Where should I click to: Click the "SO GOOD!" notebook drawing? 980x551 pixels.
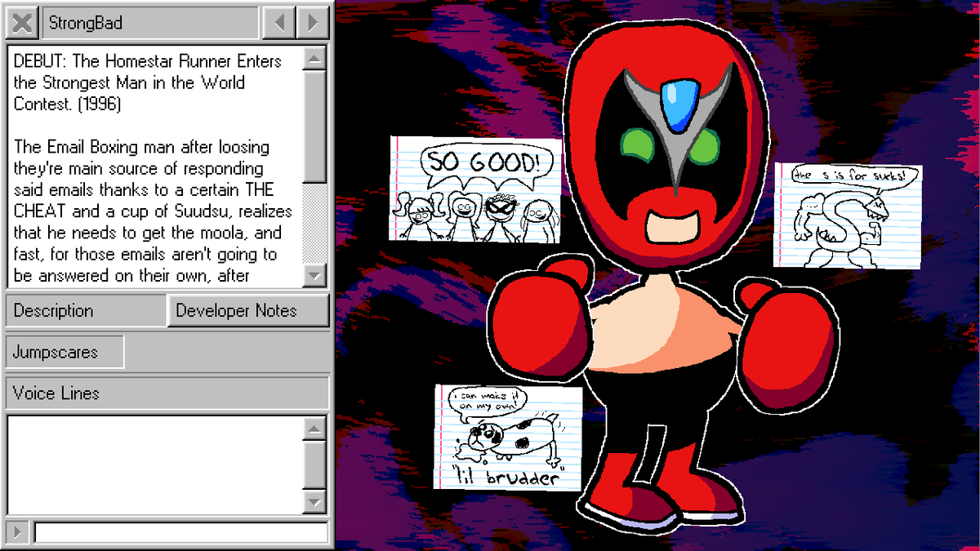tap(477, 189)
